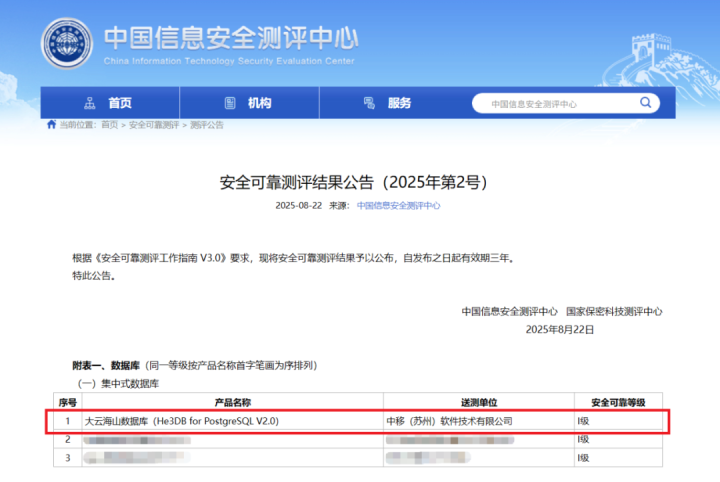This screenshot has height=482, width=720.
Task: Click row number 1 in the table
Action: (68, 421)
